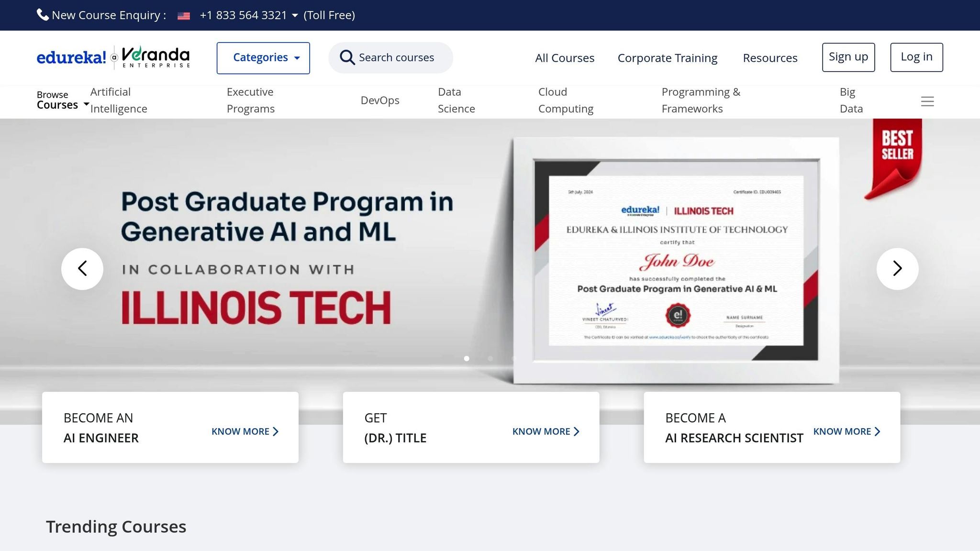Click the Veranda Enterprise logo
Image resolution: width=980 pixels, height=551 pixels.
pyautogui.click(x=156, y=58)
